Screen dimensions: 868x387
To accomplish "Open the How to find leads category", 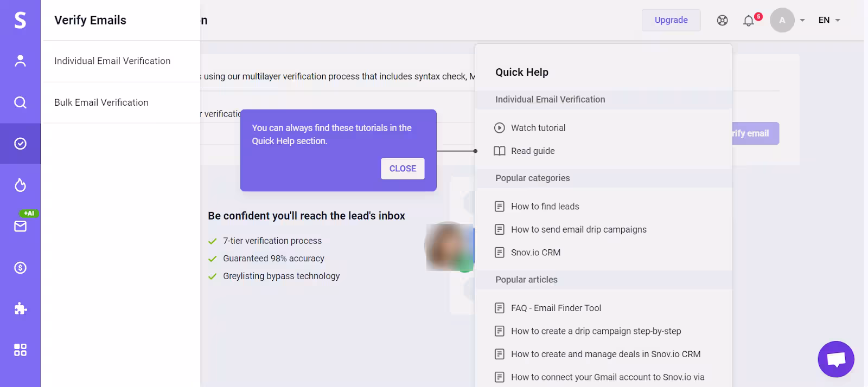I will 545,207.
